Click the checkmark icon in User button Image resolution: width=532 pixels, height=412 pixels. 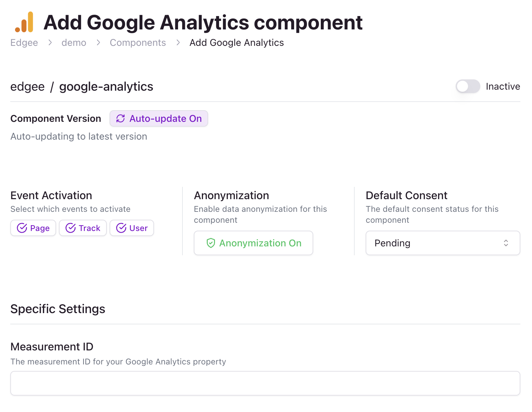[x=121, y=228]
